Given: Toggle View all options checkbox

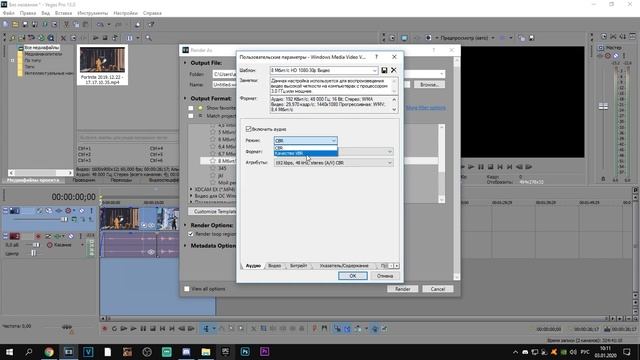Looking at the screenshot, I should click(x=187, y=289).
